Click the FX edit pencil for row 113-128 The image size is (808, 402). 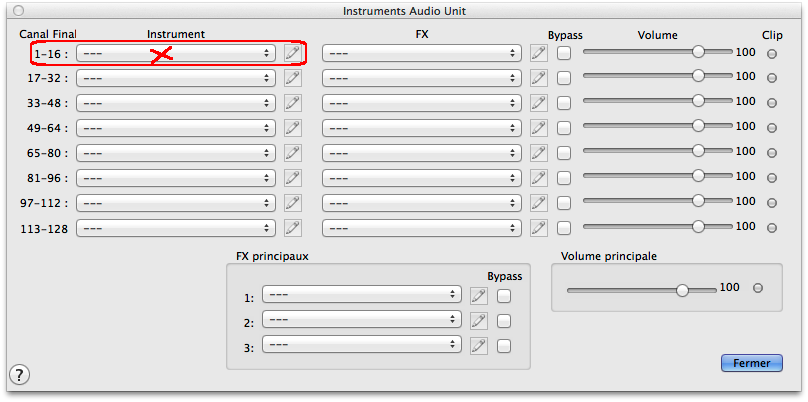click(x=539, y=228)
